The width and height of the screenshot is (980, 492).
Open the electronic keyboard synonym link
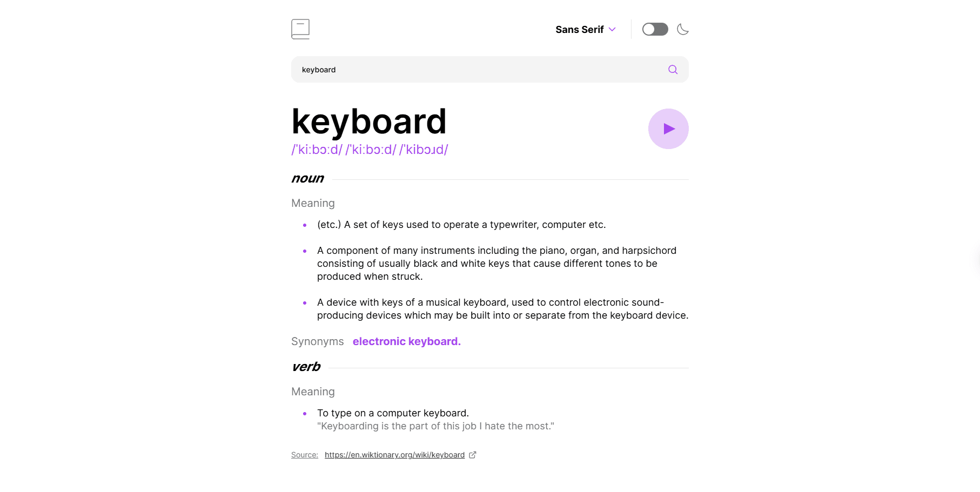click(406, 341)
